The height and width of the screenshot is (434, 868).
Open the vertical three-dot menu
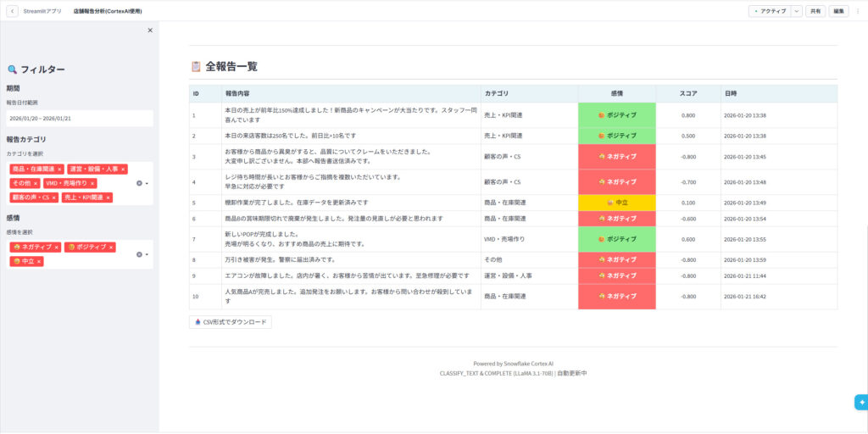(857, 11)
